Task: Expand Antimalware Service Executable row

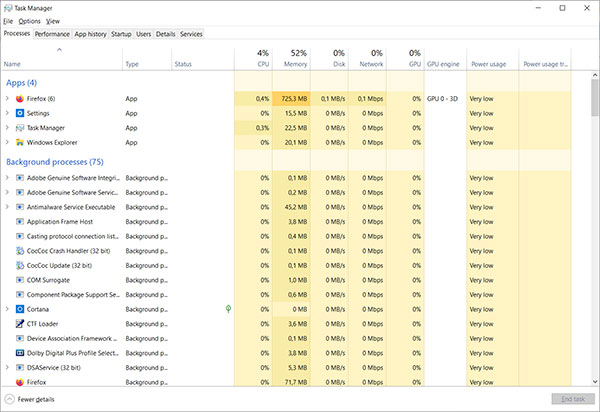Action: click(7, 207)
